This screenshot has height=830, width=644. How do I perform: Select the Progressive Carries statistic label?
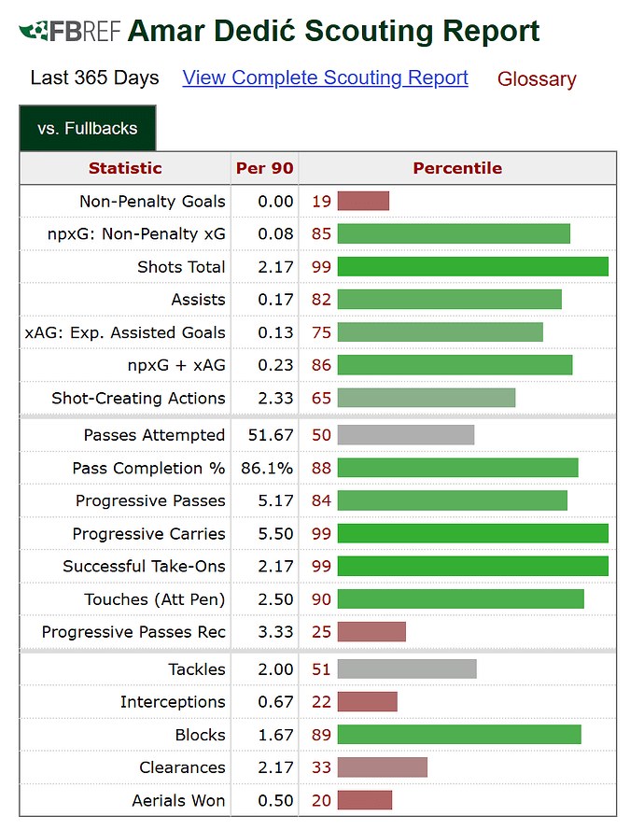coord(149,534)
